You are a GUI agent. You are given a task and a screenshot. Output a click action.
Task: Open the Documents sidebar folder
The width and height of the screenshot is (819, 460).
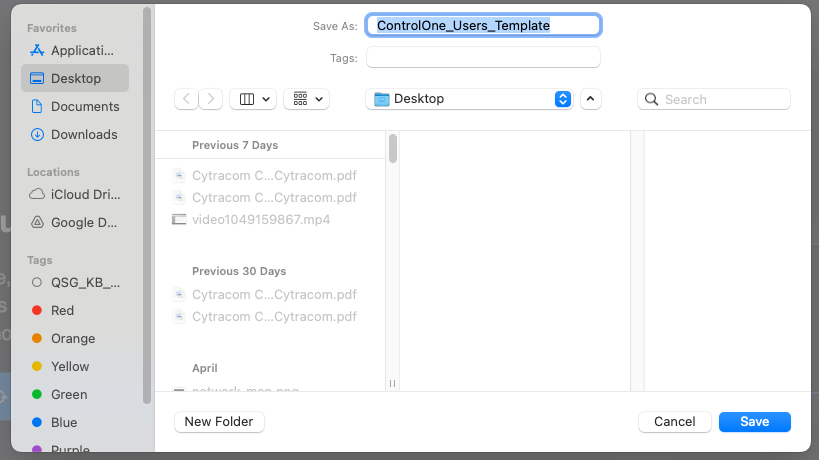coord(84,106)
